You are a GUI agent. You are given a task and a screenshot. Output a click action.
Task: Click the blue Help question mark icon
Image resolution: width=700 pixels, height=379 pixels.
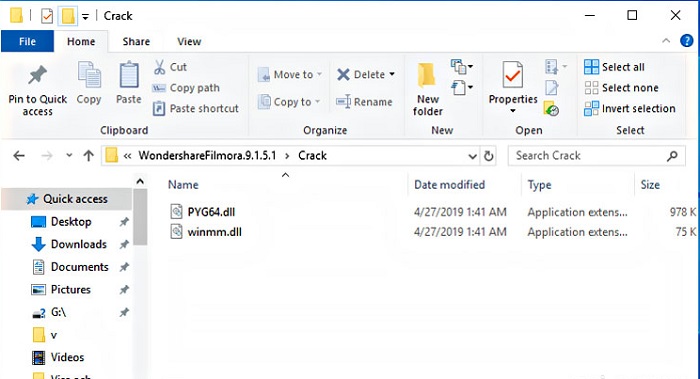tap(686, 41)
